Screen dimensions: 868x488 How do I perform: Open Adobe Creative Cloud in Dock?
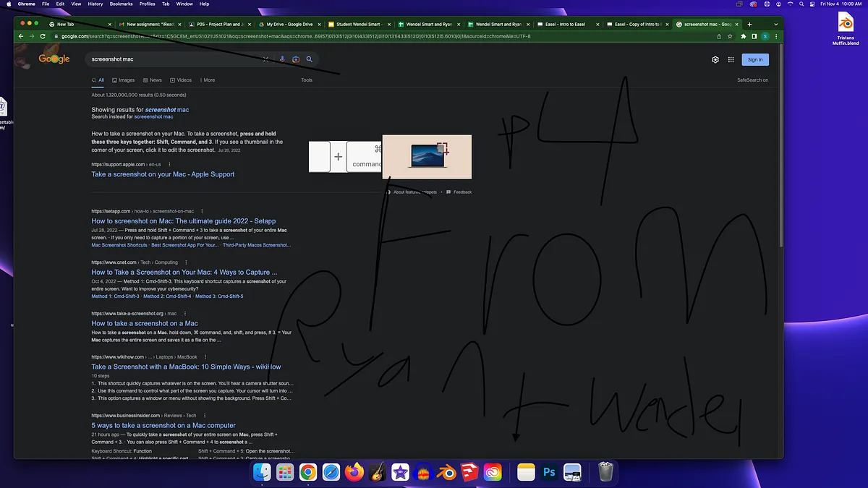pos(493,473)
